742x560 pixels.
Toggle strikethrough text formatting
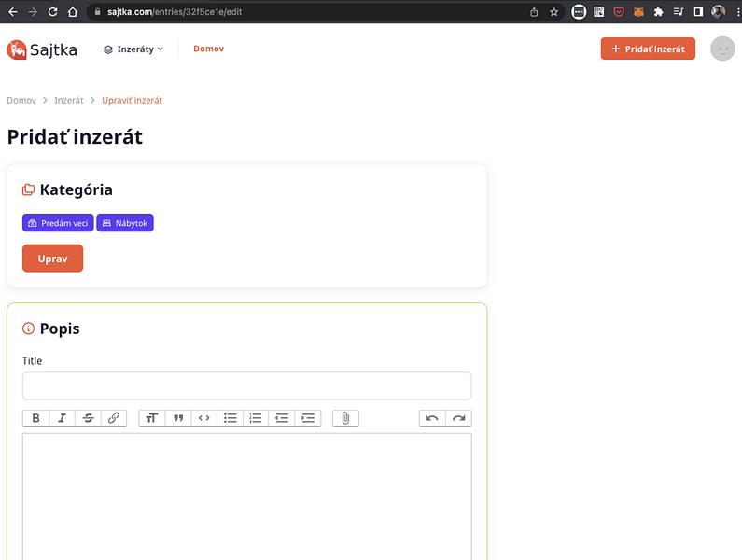pyautogui.click(x=88, y=418)
